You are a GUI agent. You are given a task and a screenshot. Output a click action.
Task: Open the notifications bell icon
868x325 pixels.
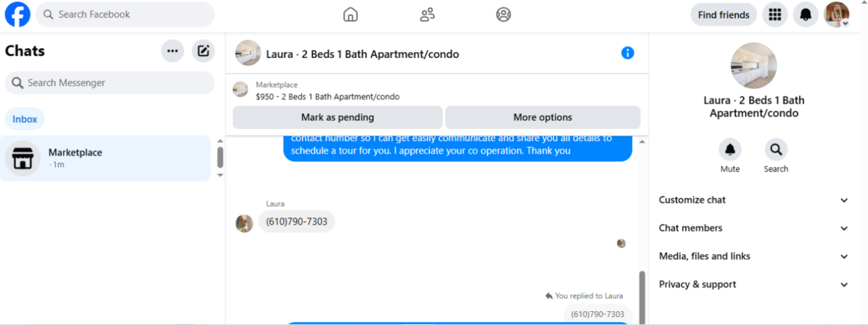805,15
